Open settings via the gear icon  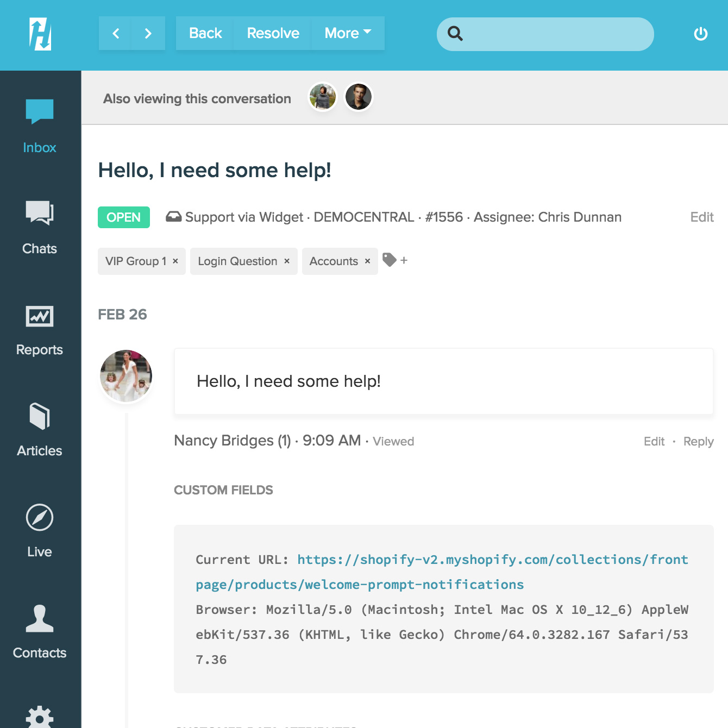[39, 717]
